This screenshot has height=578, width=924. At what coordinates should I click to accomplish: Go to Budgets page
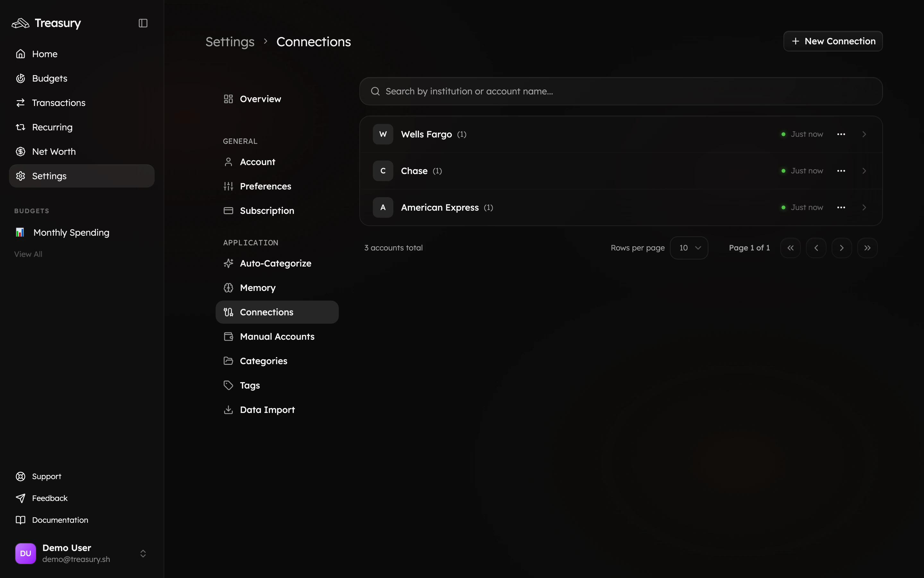[x=82, y=78]
